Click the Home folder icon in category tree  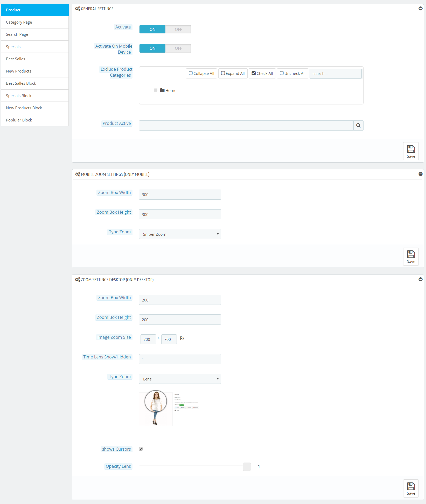162,90
